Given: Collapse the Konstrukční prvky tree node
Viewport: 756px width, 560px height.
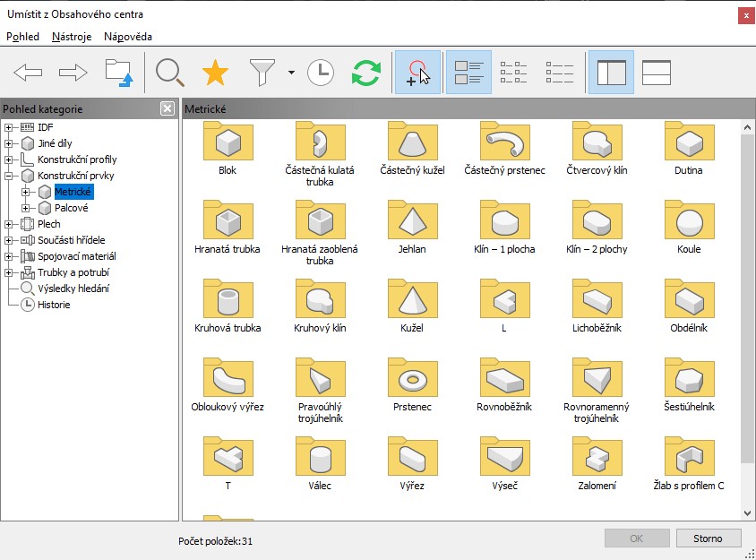Looking at the screenshot, I should point(9,176).
